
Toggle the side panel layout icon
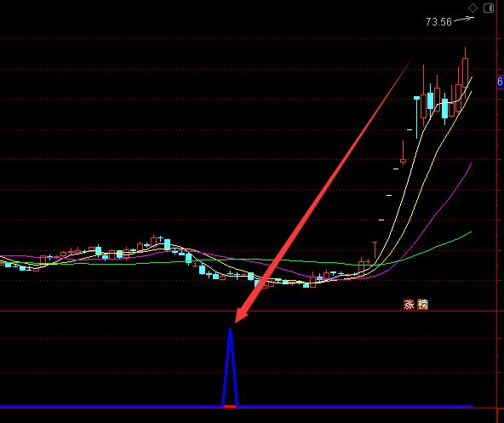[x=489, y=8]
